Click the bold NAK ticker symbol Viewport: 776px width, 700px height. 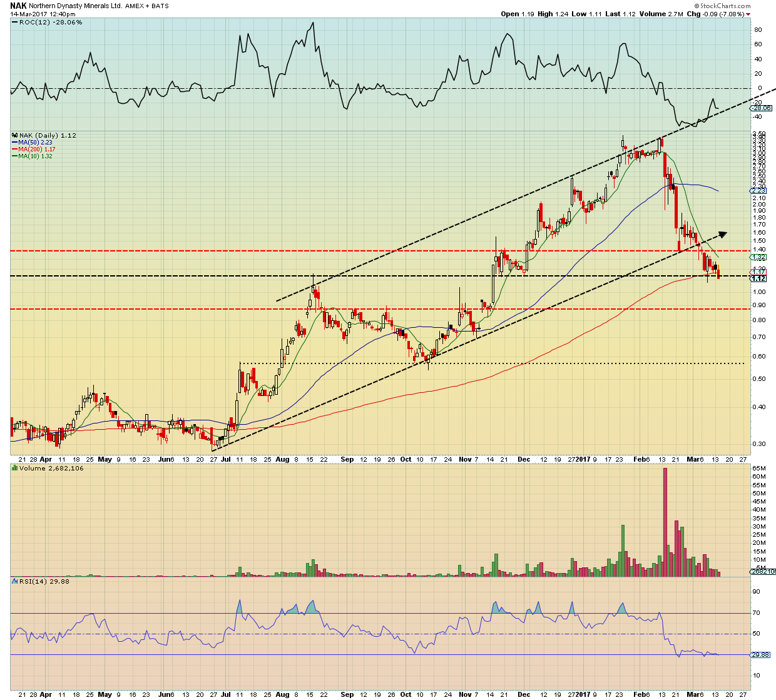tap(18, 5)
